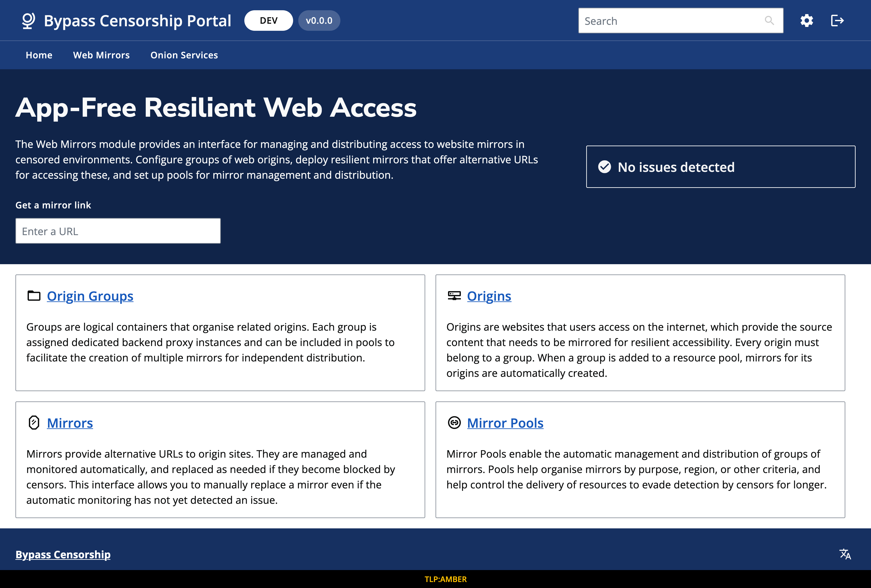Click the link icon beside Mirror Pools

[454, 423]
